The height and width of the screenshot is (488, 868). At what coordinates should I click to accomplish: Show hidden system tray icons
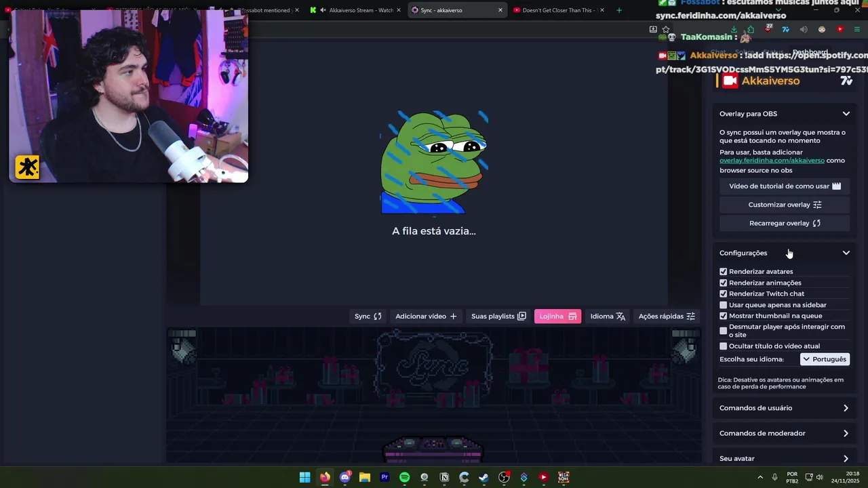(759, 477)
